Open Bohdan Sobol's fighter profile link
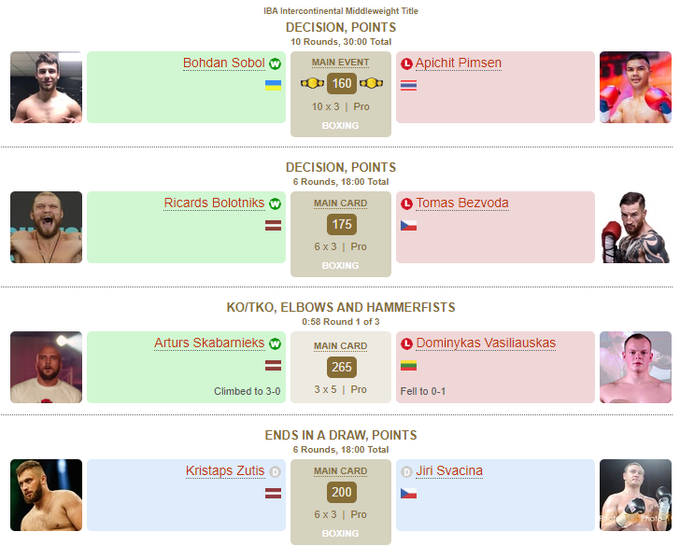 223,63
